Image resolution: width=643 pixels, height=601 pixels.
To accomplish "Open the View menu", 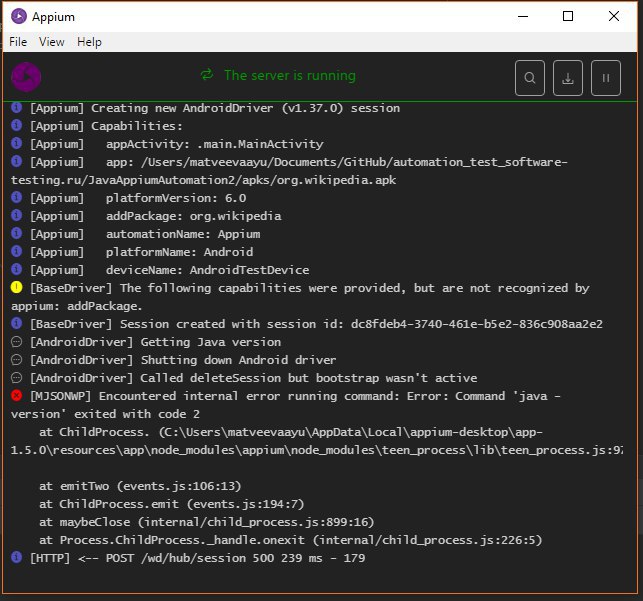I will tap(52, 42).
